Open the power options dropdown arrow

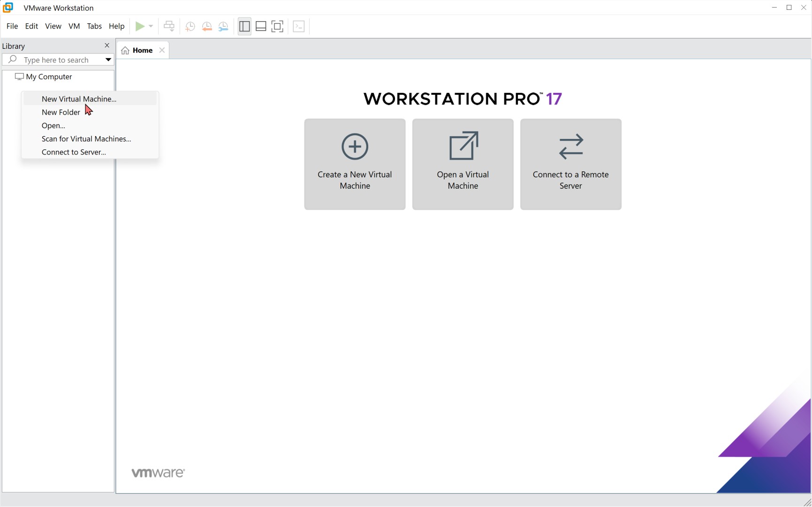click(151, 26)
